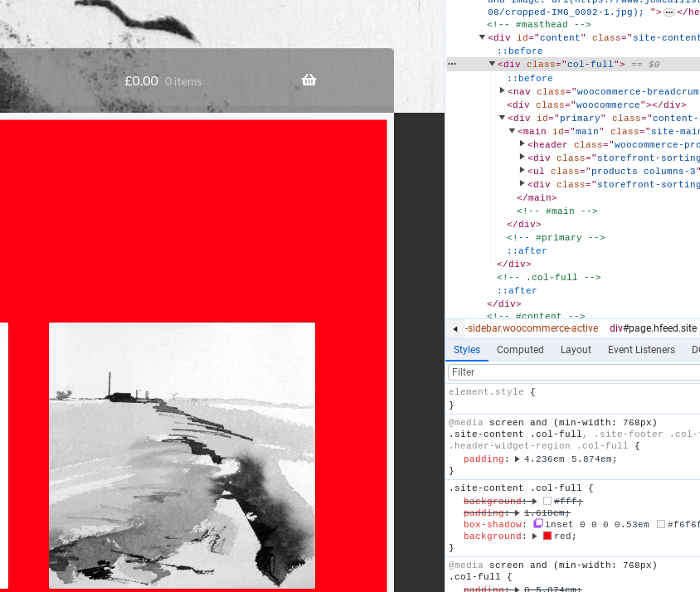The image size is (700, 592).
Task: Click the £0.00 cart total link
Action: (x=141, y=81)
